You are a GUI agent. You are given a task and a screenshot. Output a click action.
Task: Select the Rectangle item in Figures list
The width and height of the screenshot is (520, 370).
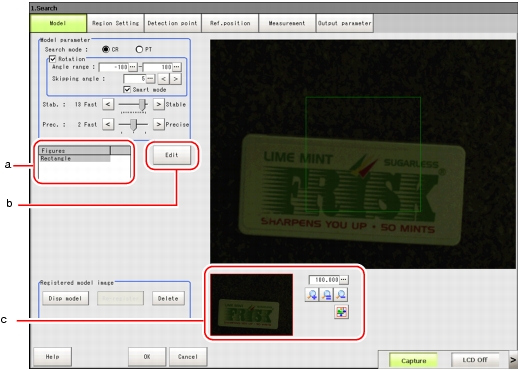click(75, 159)
